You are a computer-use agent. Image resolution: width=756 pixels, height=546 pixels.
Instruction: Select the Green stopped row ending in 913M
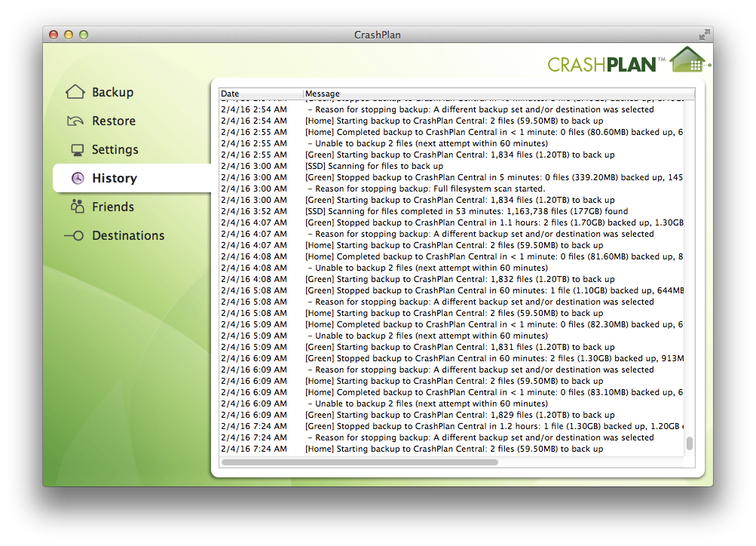click(451, 358)
